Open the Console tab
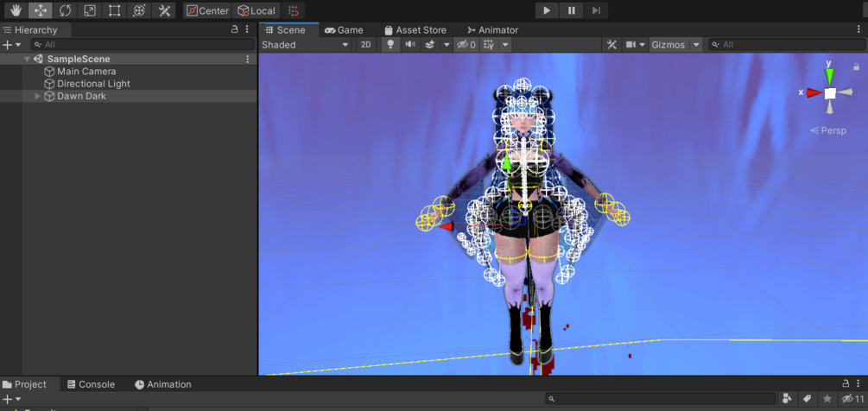 pos(92,384)
